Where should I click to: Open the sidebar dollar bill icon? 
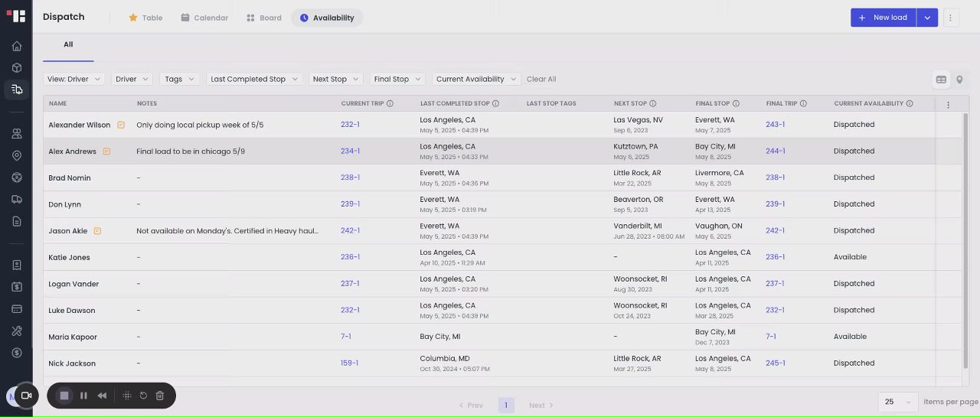coord(16,287)
